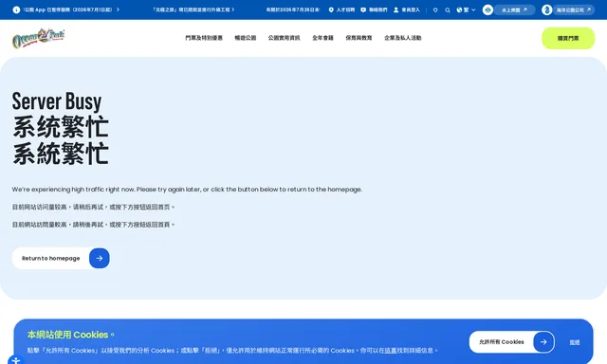The image size is (607, 364).
Task: Click the accessibility icon at bottom left
Action: point(15,360)
